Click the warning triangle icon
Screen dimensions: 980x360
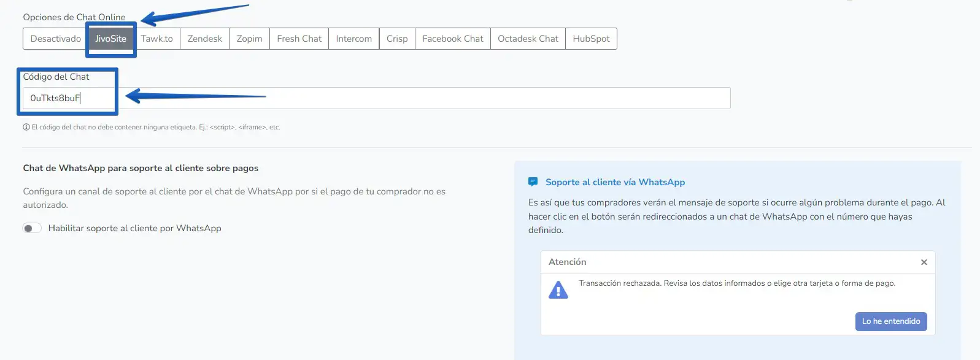558,289
